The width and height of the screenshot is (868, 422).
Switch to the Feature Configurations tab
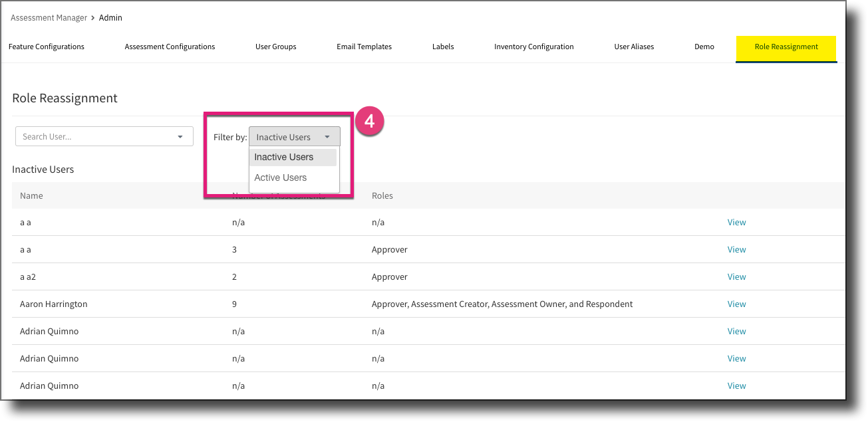[x=46, y=47]
